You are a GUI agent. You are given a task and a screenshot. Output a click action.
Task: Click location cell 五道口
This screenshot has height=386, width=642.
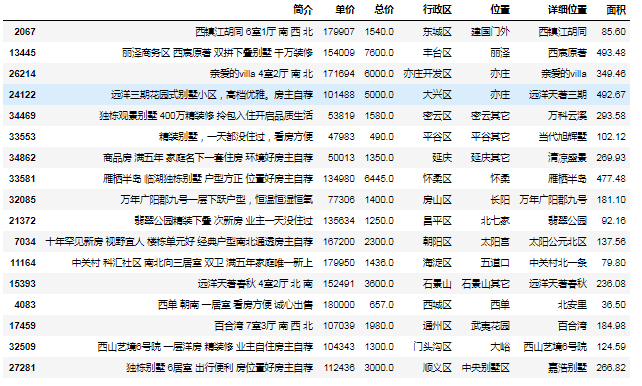click(495, 262)
